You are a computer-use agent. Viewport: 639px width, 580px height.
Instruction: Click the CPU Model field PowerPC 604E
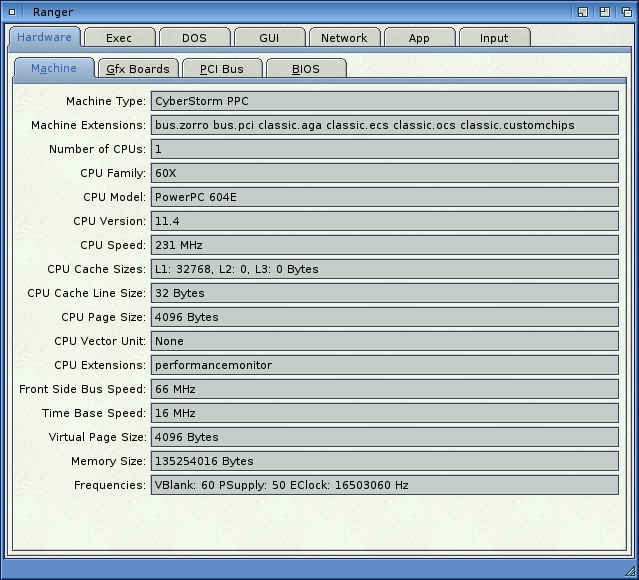385,197
